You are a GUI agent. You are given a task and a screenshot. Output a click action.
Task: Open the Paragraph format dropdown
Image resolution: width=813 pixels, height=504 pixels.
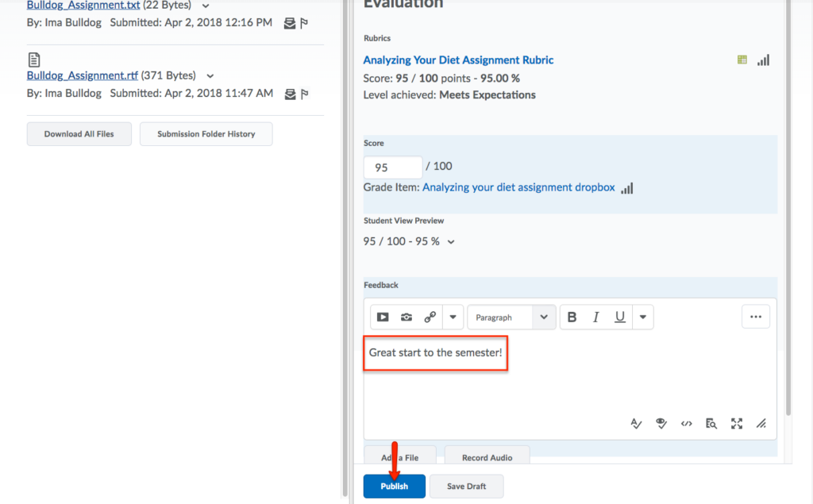click(x=511, y=317)
